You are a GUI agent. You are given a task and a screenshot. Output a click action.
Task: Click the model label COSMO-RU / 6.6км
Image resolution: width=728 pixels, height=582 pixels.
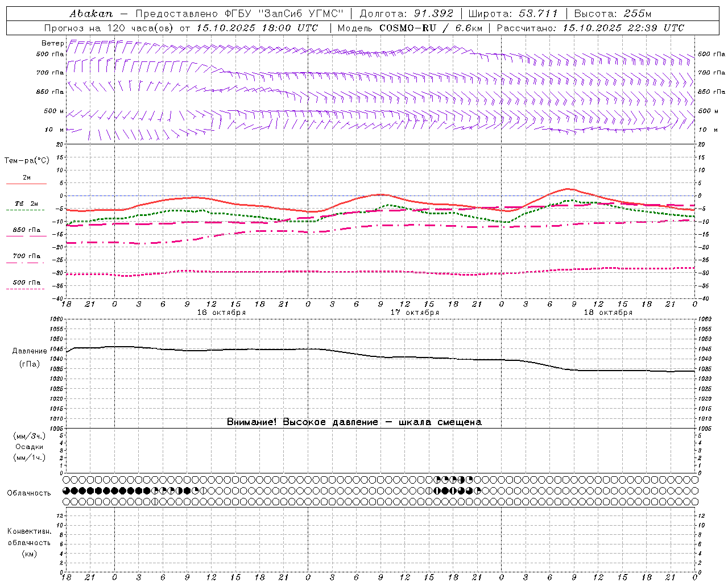[x=431, y=28]
